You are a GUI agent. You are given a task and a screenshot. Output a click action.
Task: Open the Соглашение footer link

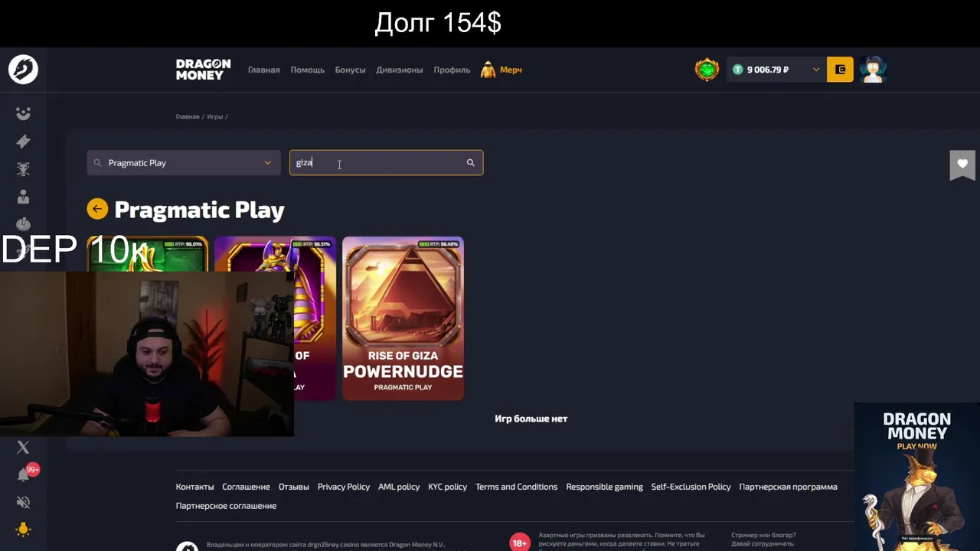[x=246, y=487]
